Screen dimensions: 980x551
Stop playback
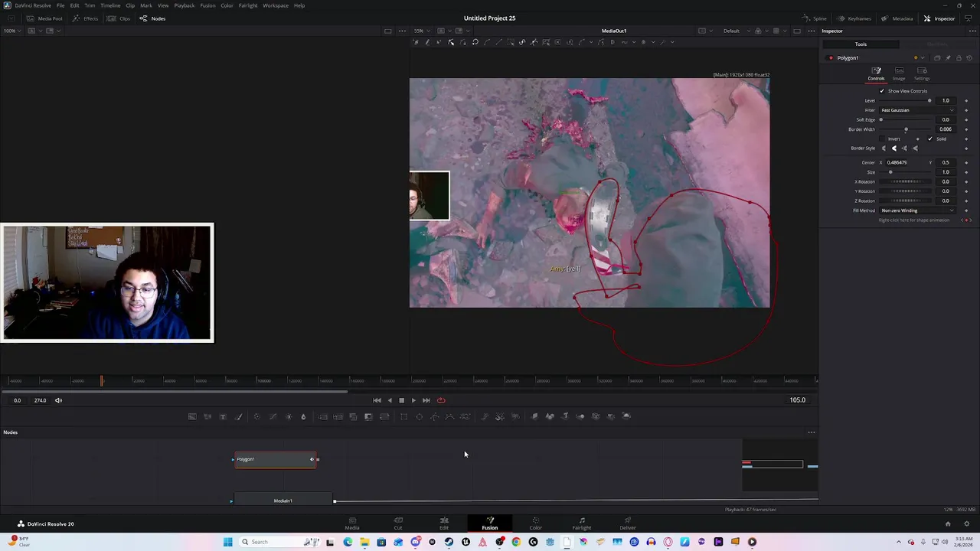(401, 400)
